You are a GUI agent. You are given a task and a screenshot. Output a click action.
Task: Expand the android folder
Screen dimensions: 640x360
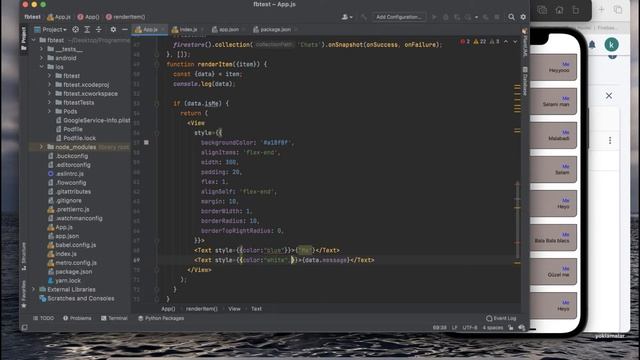[41, 58]
